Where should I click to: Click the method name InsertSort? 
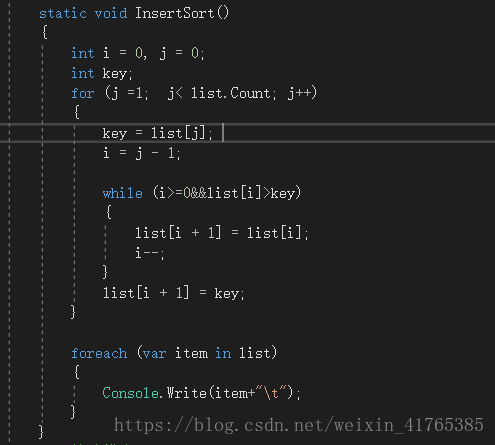[x=175, y=14]
